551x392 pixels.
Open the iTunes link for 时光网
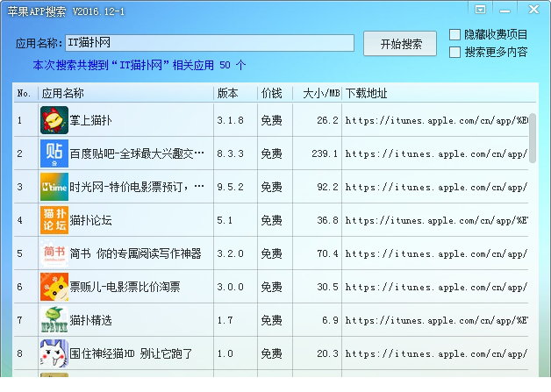point(436,187)
